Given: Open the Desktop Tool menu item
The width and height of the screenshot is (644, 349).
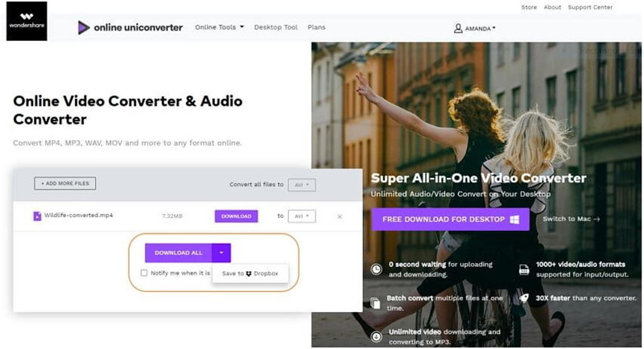Looking at the screenshot, I should (275, 27).
